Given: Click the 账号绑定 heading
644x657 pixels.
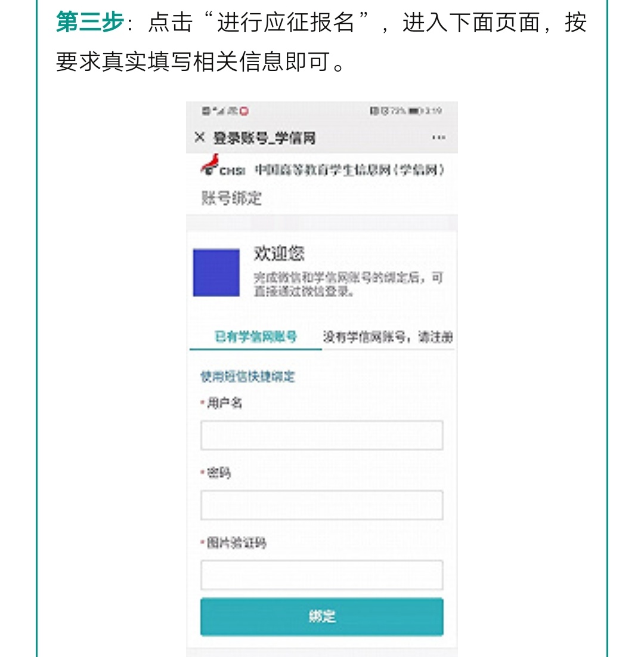Looking at the screenshot, I should 231,198.
